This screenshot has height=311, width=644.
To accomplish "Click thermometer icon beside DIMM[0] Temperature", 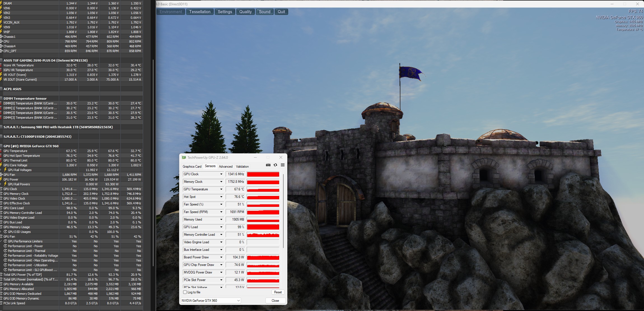I will click(1, 103).
